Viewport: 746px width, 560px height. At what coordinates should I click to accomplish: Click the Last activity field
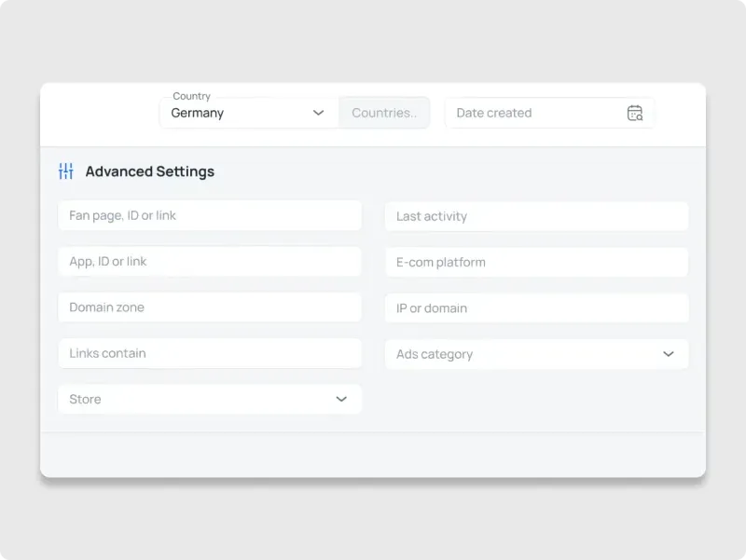536,216
